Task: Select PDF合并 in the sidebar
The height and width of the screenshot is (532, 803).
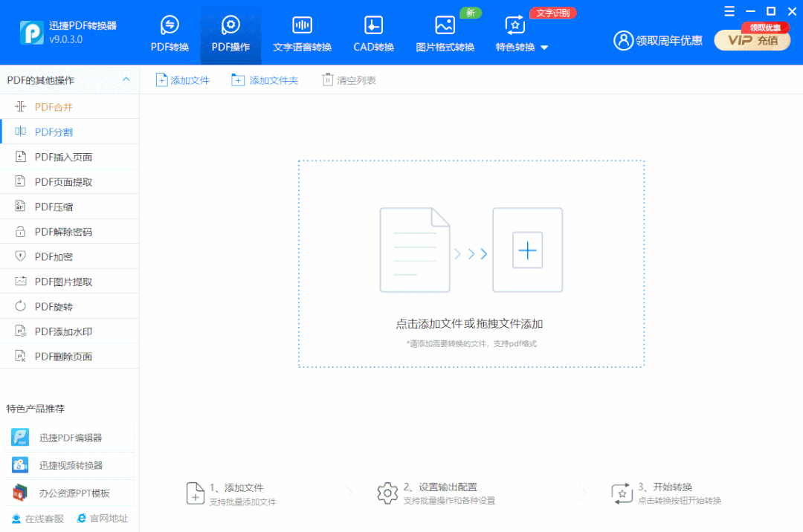Action: [70, 107]
